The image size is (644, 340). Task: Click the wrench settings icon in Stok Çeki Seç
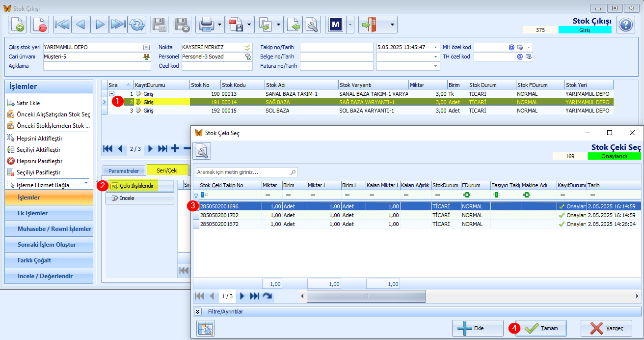(x=202, y=151)
